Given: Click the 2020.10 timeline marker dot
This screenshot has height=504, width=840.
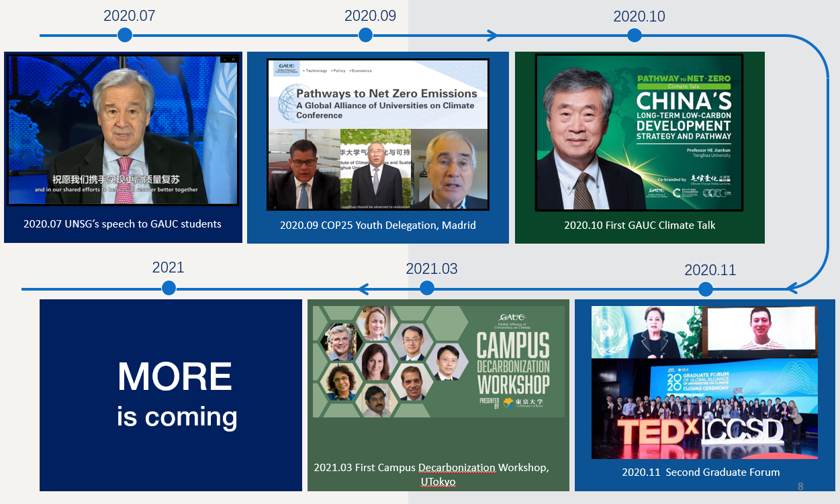Looking at the screenshot, I should pos(635,35).
